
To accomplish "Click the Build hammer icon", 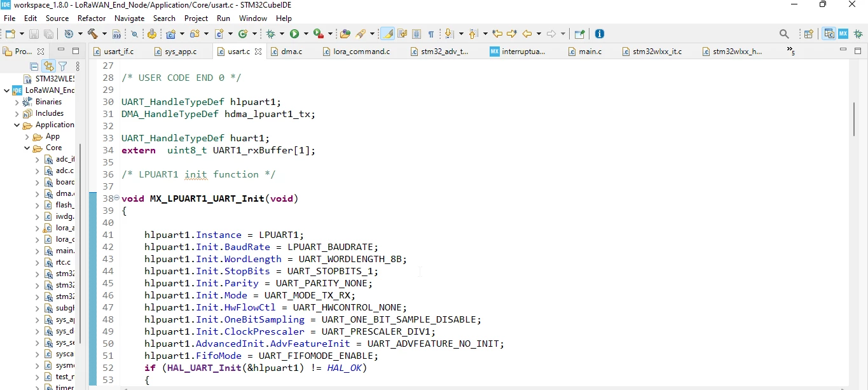I will click(x=93, y=34).
